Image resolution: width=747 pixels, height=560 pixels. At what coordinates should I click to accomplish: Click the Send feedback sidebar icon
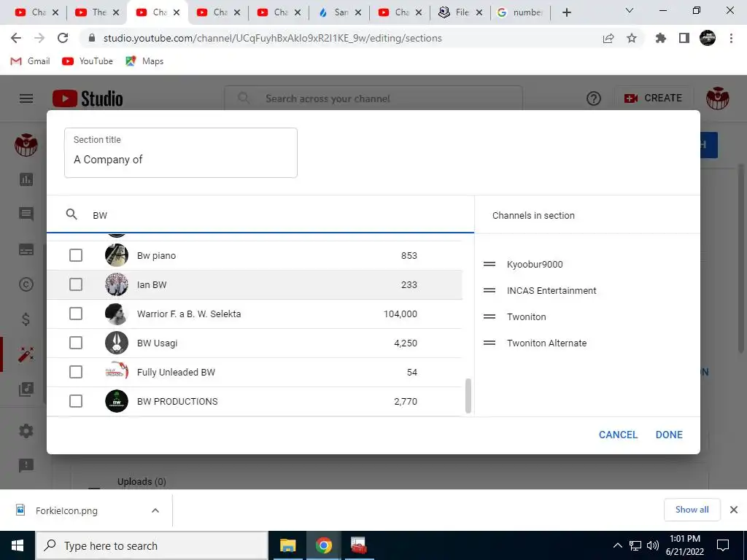pyautogui.click(x=26, y=465)
